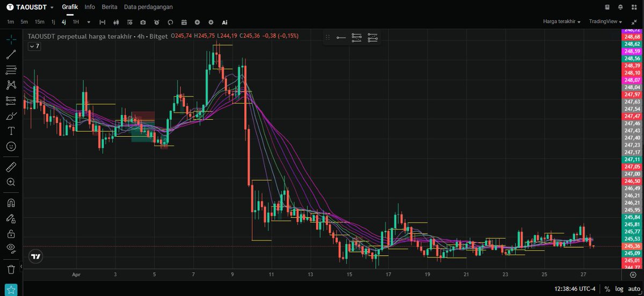Viewport: 644px width, 296px height.
Task: Open the Grafik tab
Action: click(x=70, y=7)
